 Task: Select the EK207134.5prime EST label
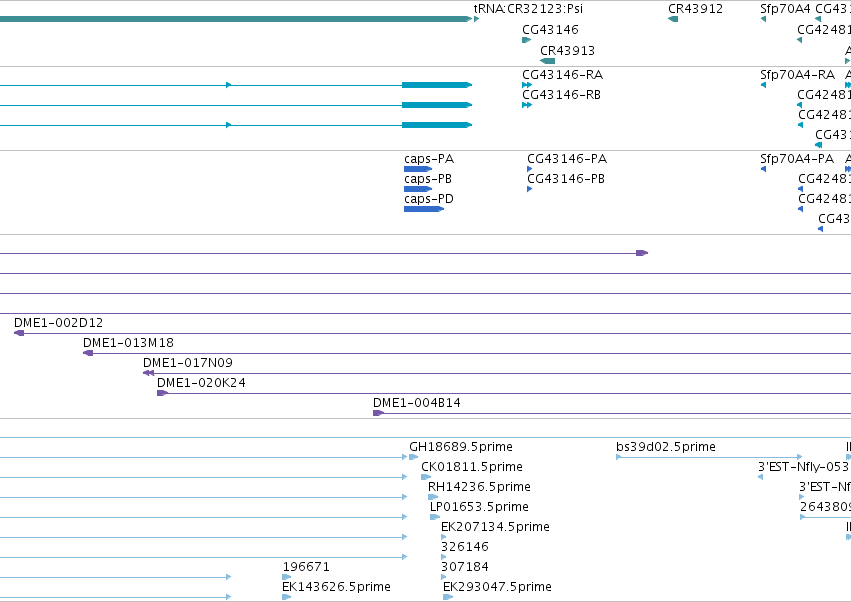point(495,527)
